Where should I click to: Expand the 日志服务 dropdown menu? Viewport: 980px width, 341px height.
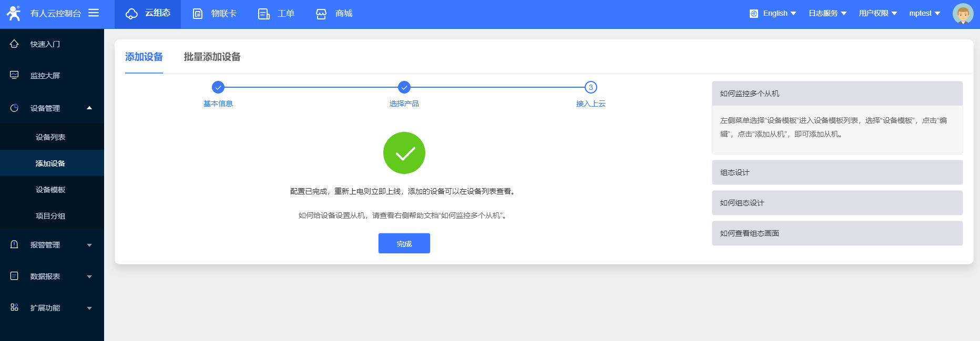(x=828, y=13)
